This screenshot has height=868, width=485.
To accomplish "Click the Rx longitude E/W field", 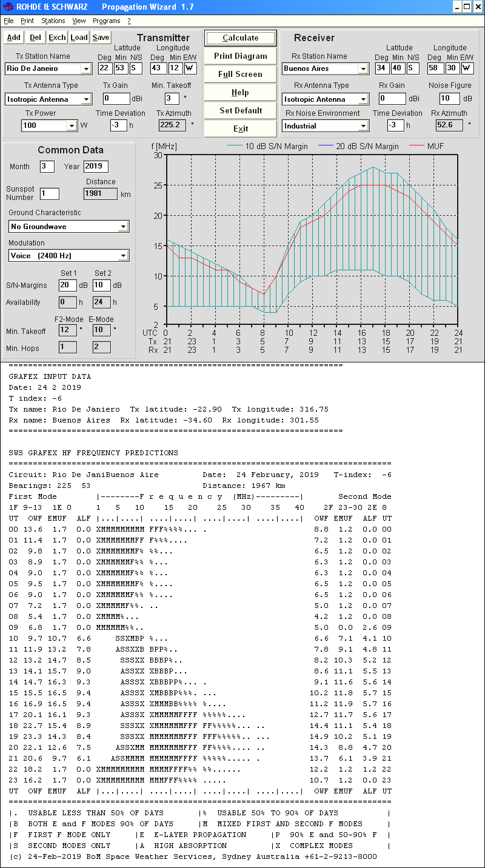I will click(x=468, y=68).
